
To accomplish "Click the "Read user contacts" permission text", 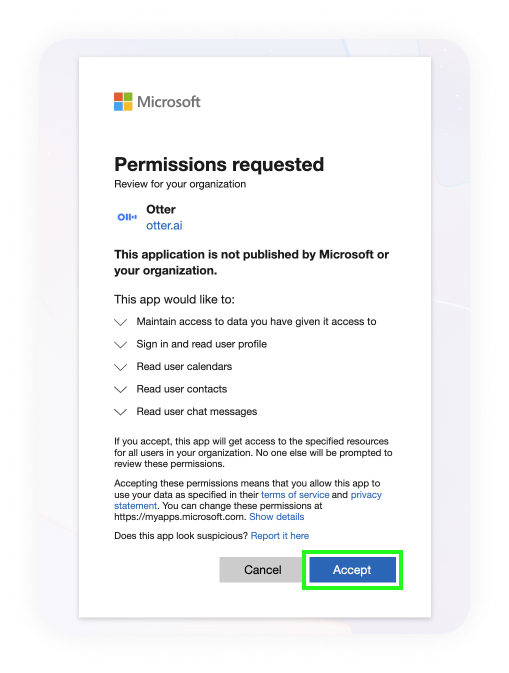I will (182, 389).
